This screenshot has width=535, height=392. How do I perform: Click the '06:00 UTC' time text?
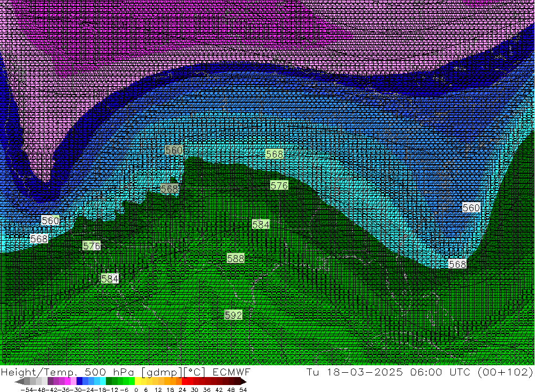click(x=440, y=372)
